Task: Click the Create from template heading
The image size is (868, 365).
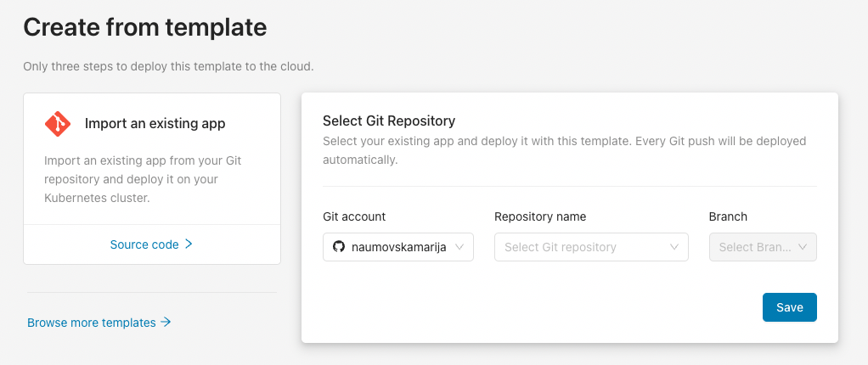Action: 145,27
